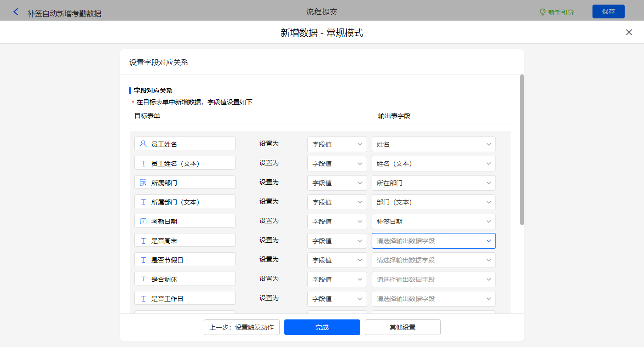Click the text icon beside 员工姓名（文本）
Image resolution: width=644 pixels, height=347 pixels.
click(x=143, y=163)
